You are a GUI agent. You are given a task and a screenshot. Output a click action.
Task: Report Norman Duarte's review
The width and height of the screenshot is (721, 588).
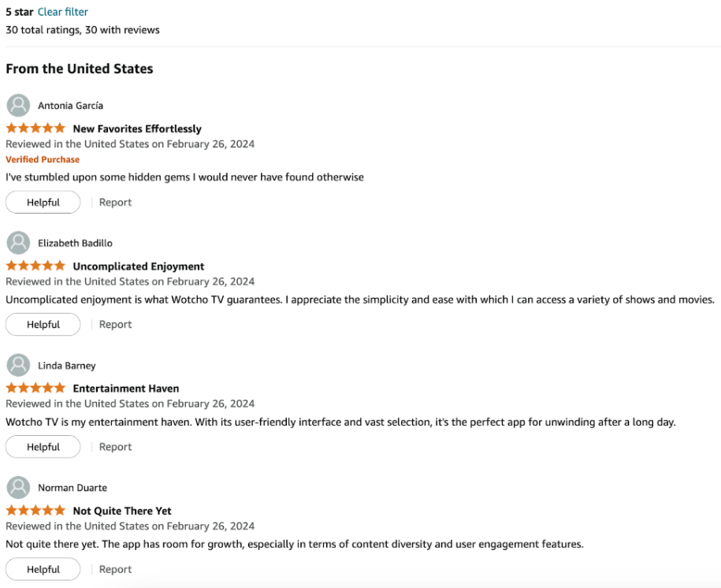click(x=115, y=569)
